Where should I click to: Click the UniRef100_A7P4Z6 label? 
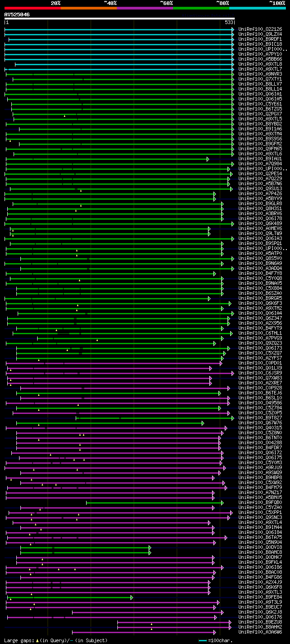[x=260, y=193]
